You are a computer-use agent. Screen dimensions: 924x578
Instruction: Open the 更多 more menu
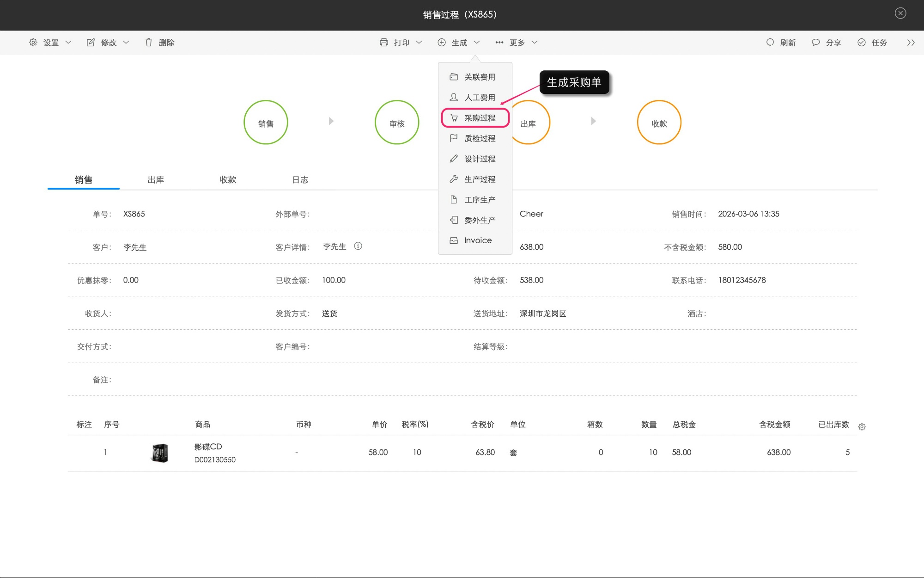pos(516,43)
